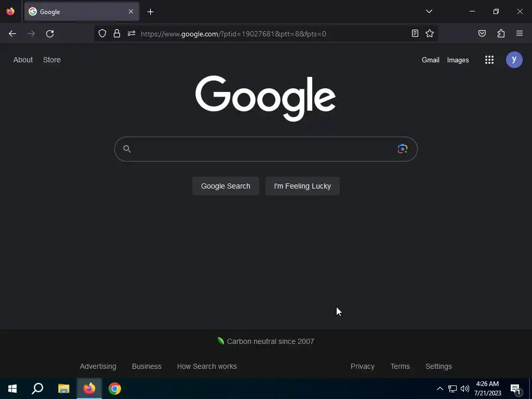
Task: Click the I'm Feeling Lucky button
Action: pyautogui.click(x=302, y=186)
